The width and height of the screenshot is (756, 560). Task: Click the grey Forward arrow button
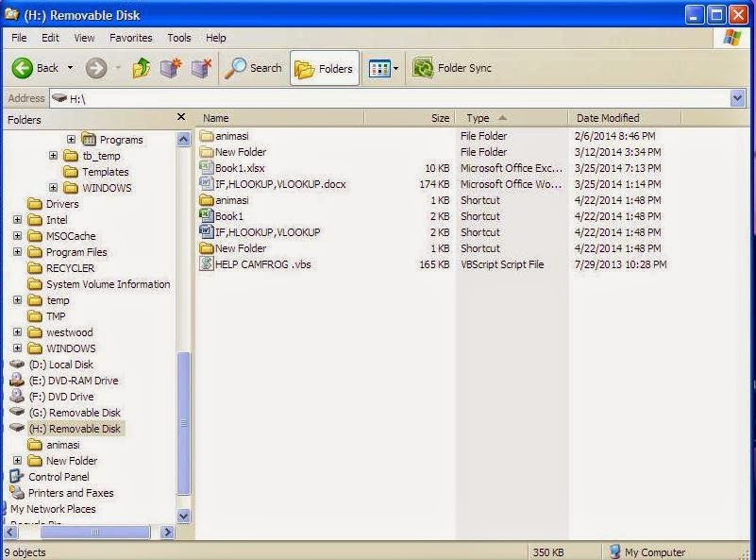pyautogui.click(x=96, y=68)
